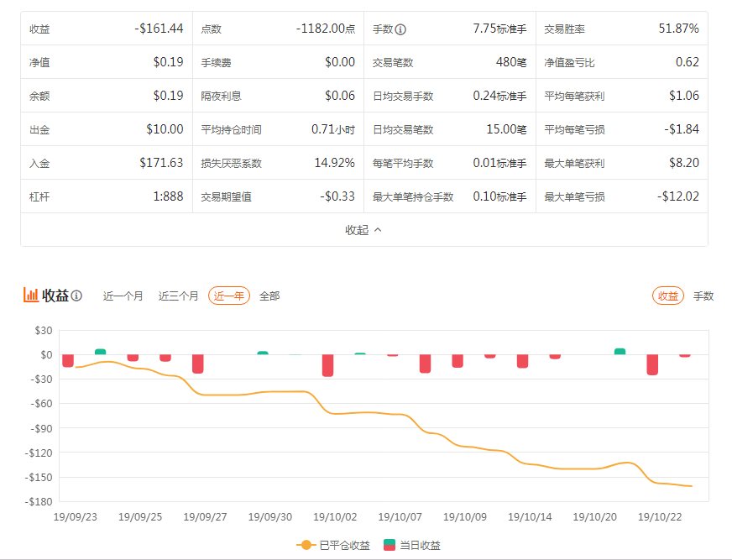
Task: Select the 近三个月 time range
Action: [x=178, y=296]
